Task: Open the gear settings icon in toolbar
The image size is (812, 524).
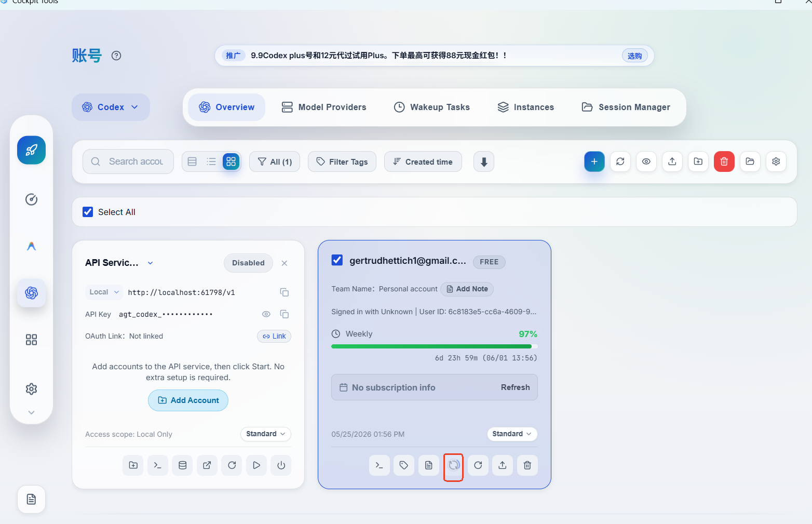Action: (x=776, y=162)
